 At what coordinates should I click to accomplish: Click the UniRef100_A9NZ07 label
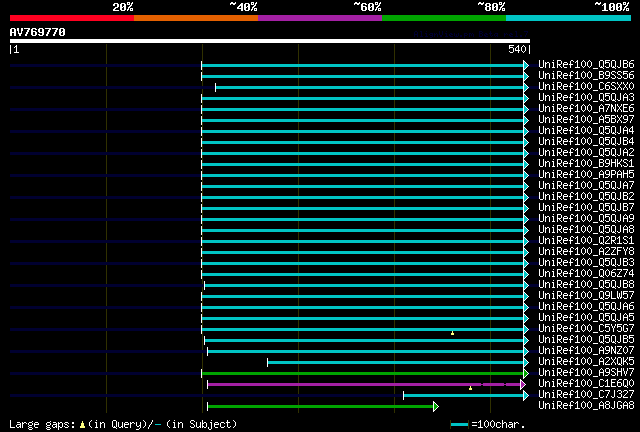[x=586, y=351]
